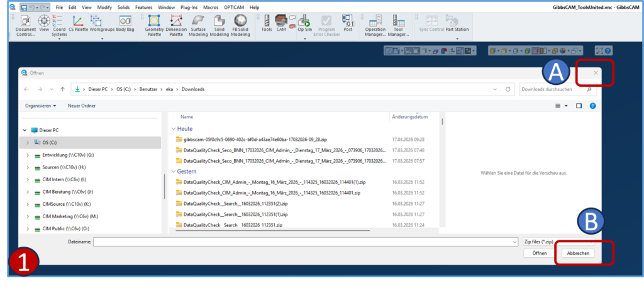
Task: Open the Plug-Ins menu
Action: tap(191, 7)
